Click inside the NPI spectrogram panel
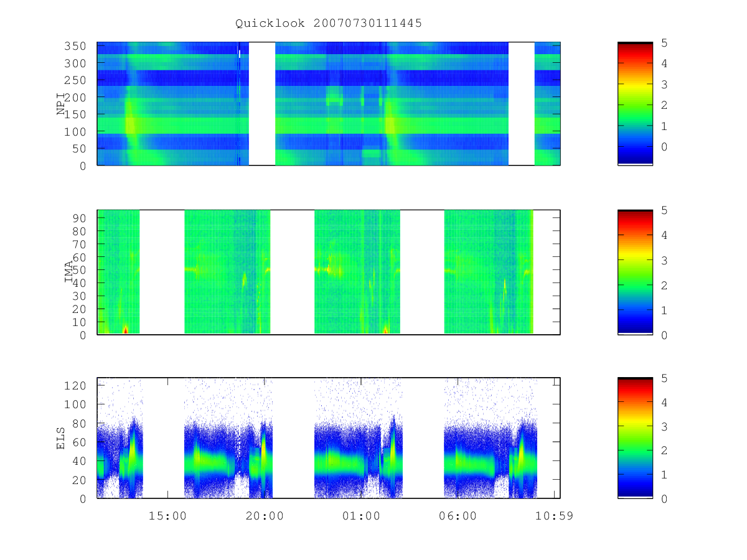Screen dimensions: 747x560 [329, 103]
